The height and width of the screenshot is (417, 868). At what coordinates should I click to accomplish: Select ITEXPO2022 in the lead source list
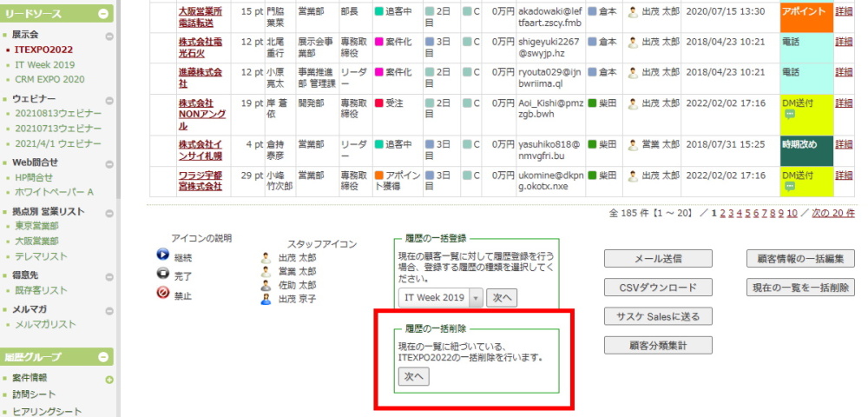coord(43,50)
